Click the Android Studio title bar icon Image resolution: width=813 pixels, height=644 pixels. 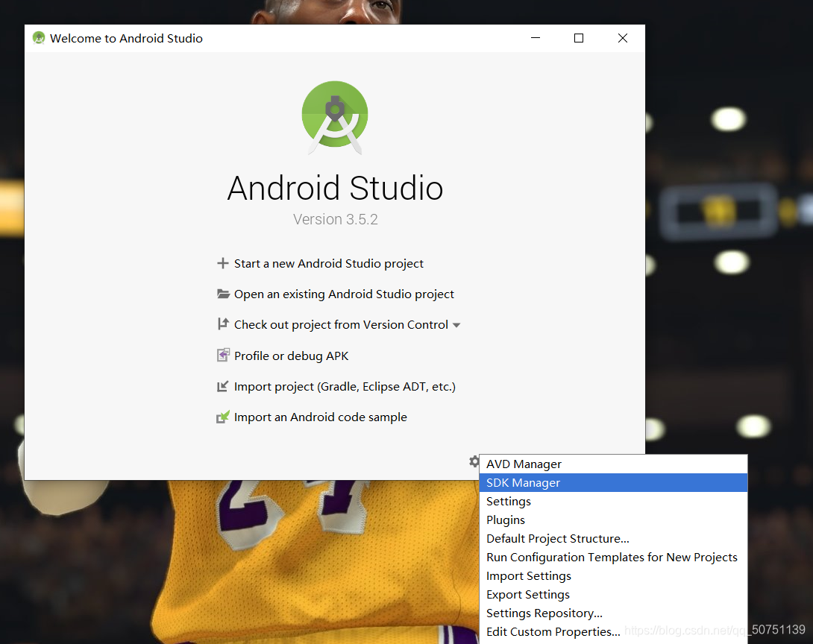point(39,38)
